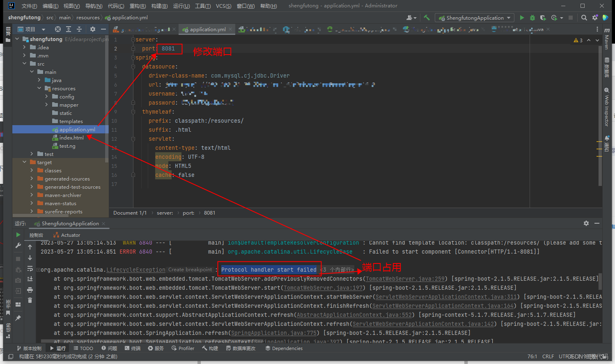Switch to the Actuator tab
The height and width of the screenshot is (364, 615).
click(x=67, y=235)
